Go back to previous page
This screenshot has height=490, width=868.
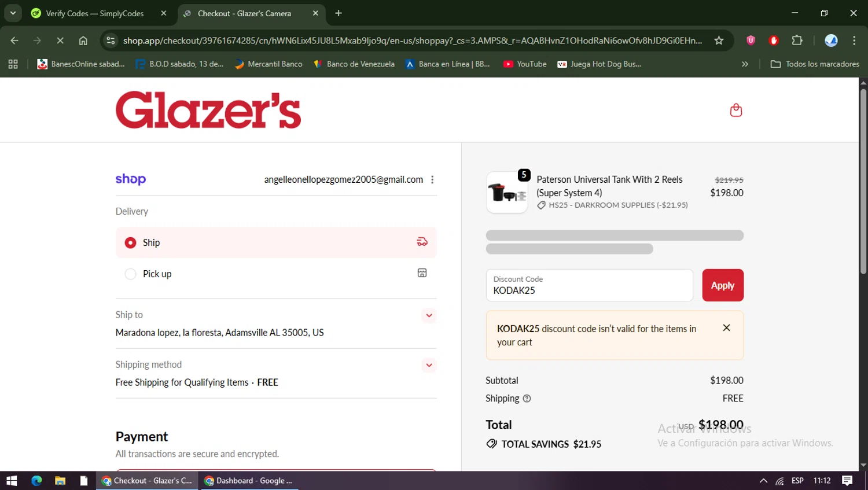tap(14, 40)
